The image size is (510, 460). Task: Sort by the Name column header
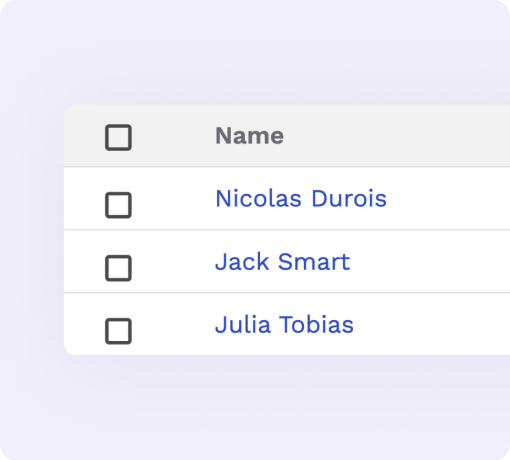250,136
